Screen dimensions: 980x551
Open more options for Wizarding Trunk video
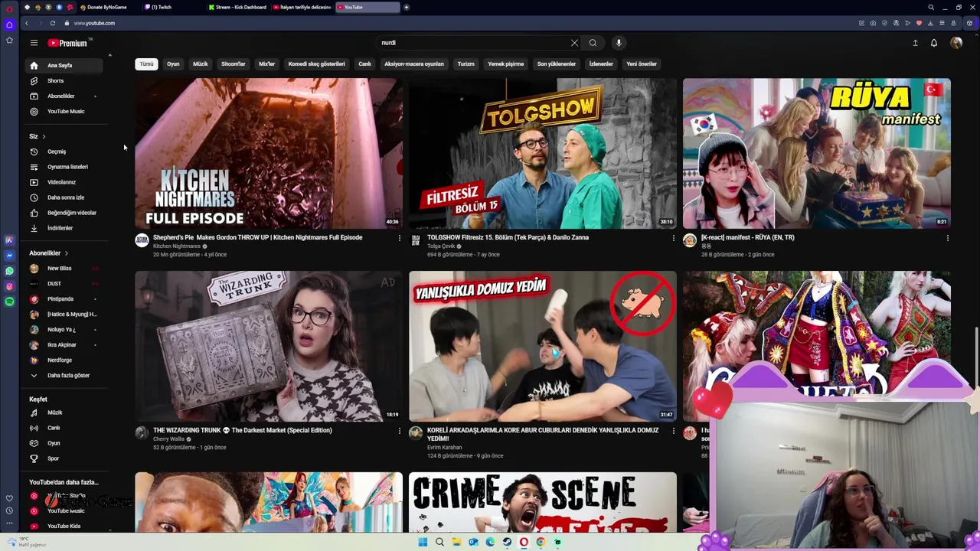[x=399, y=431]
